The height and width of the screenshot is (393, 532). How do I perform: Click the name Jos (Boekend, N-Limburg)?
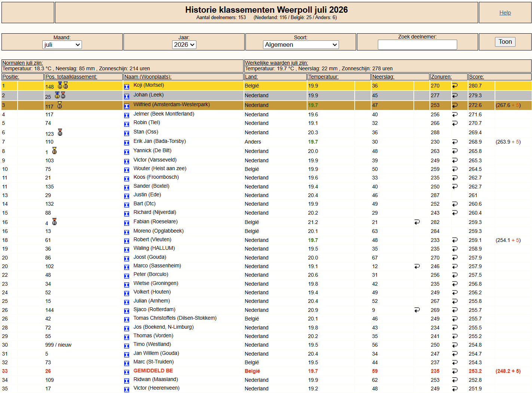(x=163, y=327)
